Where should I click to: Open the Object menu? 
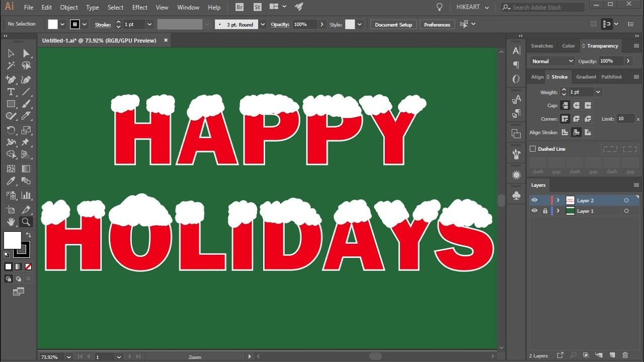69,7
